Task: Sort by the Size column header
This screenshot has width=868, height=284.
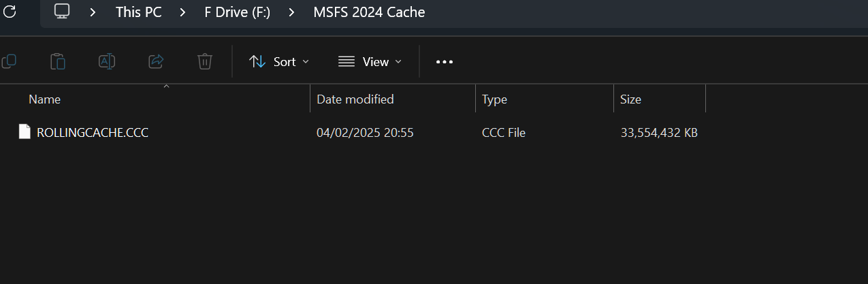Action: pos(659,99)
